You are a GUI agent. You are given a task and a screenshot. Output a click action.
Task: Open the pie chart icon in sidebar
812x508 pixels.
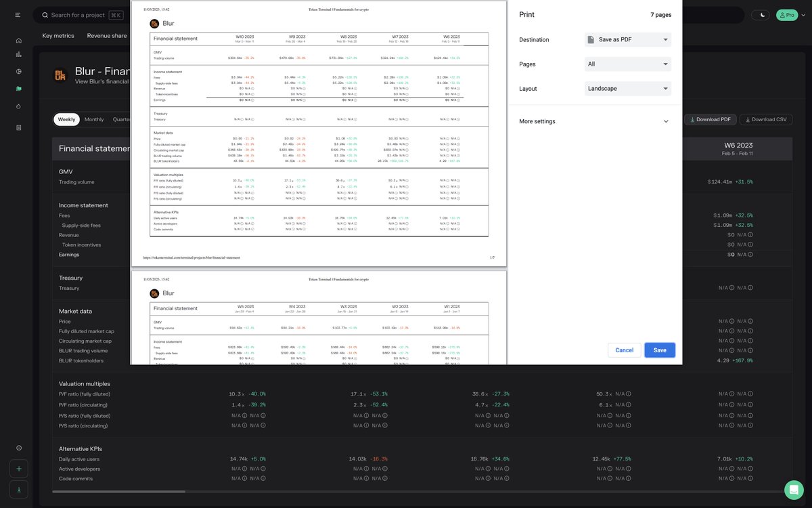point(18,71)
